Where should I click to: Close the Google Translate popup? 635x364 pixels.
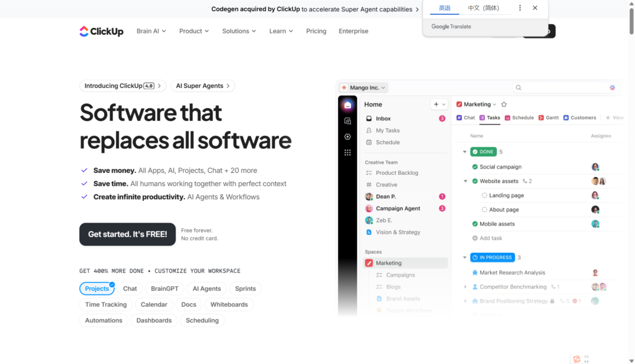(535, 7)
